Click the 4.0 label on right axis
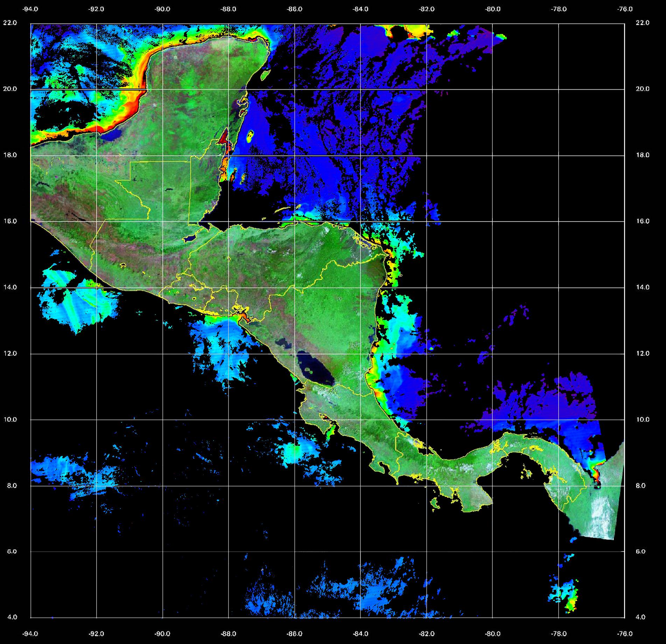The width and height of the screenshot is (666, 644). (642, 617)
